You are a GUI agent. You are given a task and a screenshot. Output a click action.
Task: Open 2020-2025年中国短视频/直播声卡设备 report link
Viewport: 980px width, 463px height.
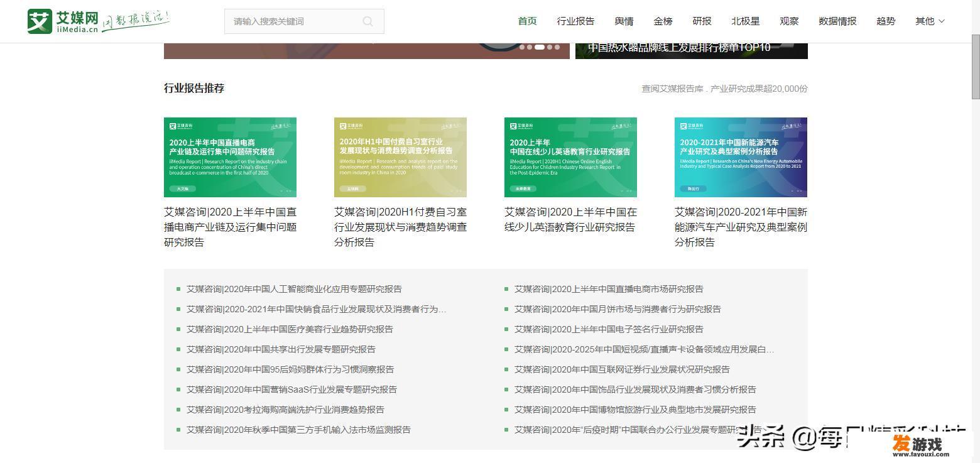[645, 349]
